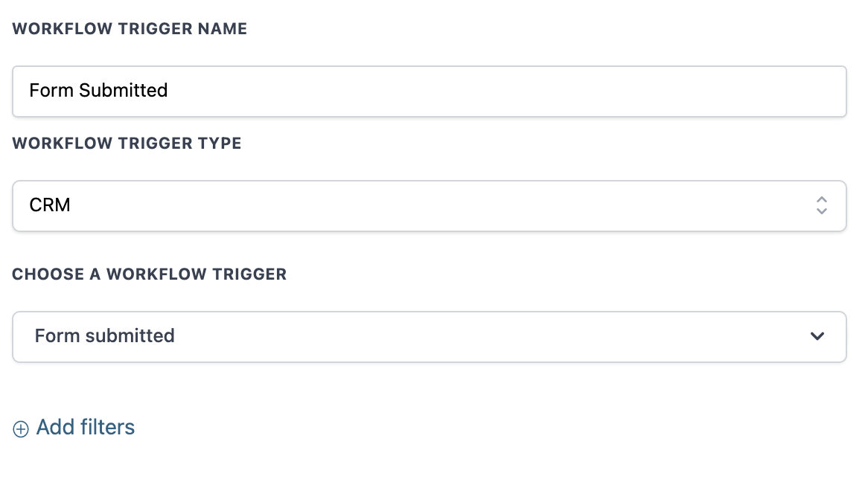Click the word 'Add' next to plus icon
The height and width of the screenshot is (482, 868).
[55, 427]
